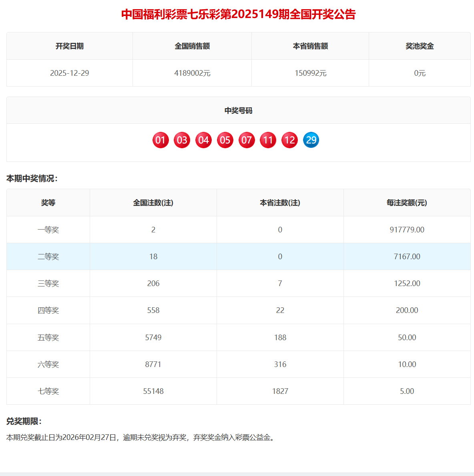474x476 pixels.
Task: Click the 兑奖期限 heading
Action: (x=24, y=422)
